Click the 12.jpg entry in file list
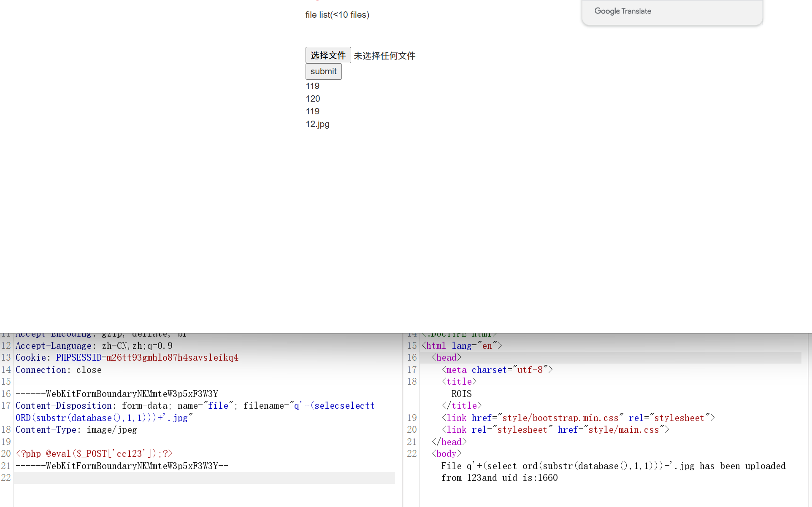 317,124
